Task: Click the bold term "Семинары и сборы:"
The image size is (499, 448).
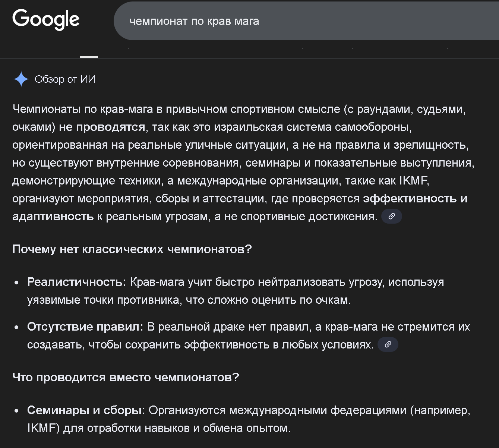Action: 86,410
